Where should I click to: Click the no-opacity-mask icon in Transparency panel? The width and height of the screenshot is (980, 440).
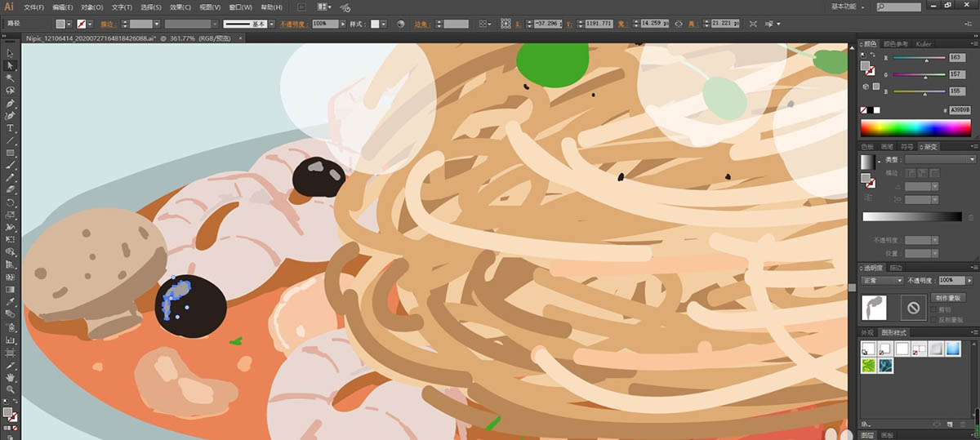click(913, 308)
